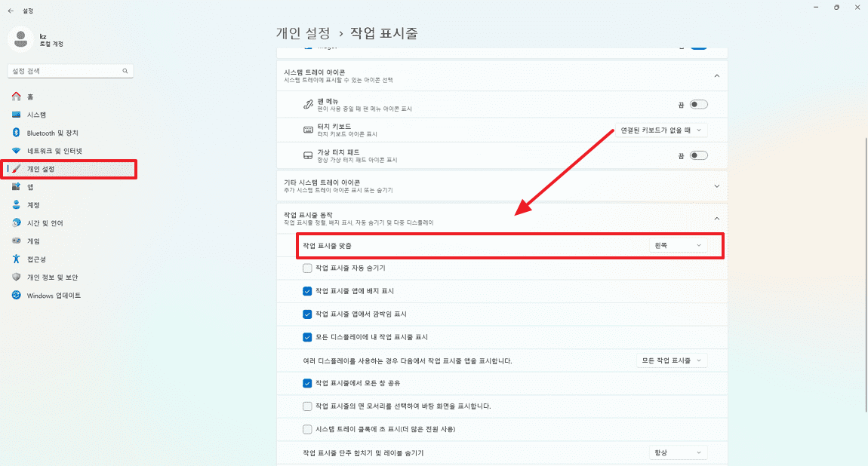The height and width of the screenshot is (466, 868).
Task: Click the 설정 검색 search field
Action: click(70, 71)
